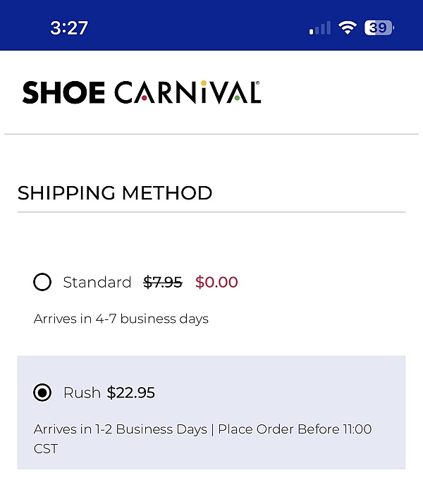The image size is (423, 504).
Task: Tap 'Arrives in 1-2 Business Days' description
Action: pyautogui.click(x=121, y=429)
